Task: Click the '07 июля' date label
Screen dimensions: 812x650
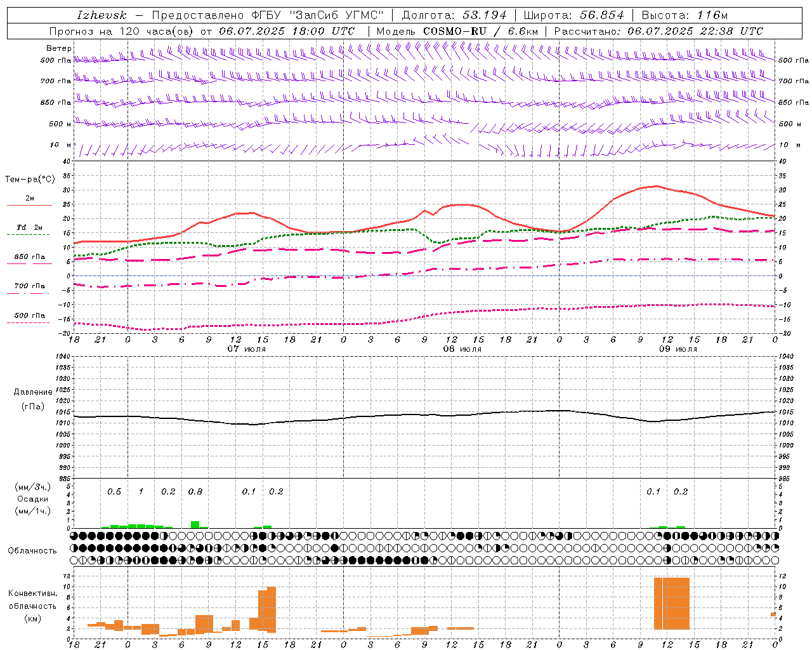Action: (x=247, y=349)
